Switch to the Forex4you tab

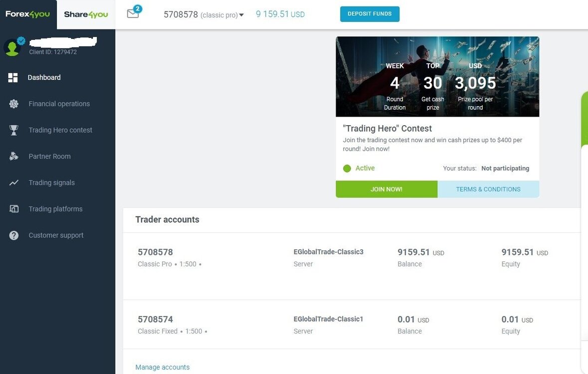pos(28,14)
